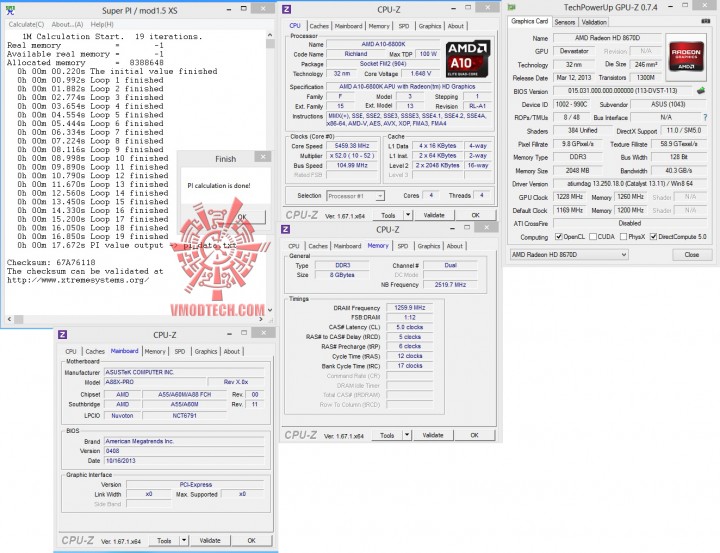This screenshot has width=720, height=553.
Task: Open the Validation tab in GPU-Z
Action: coord(594,22)
